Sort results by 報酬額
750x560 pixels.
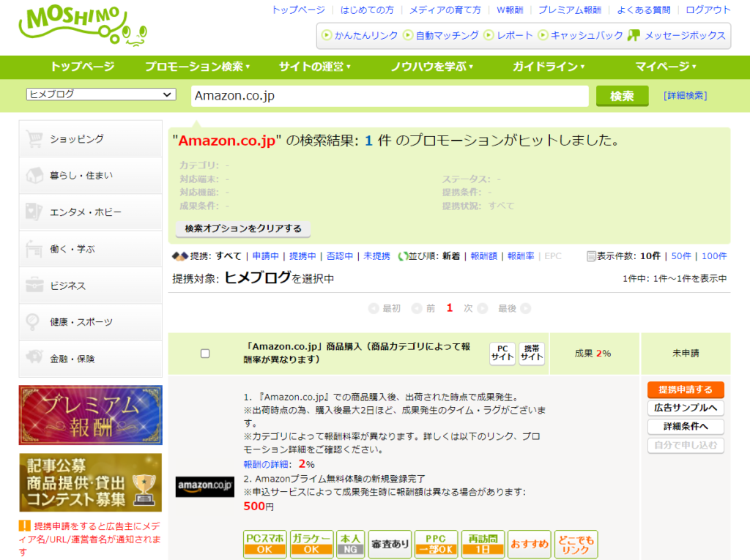coord(483,256)
